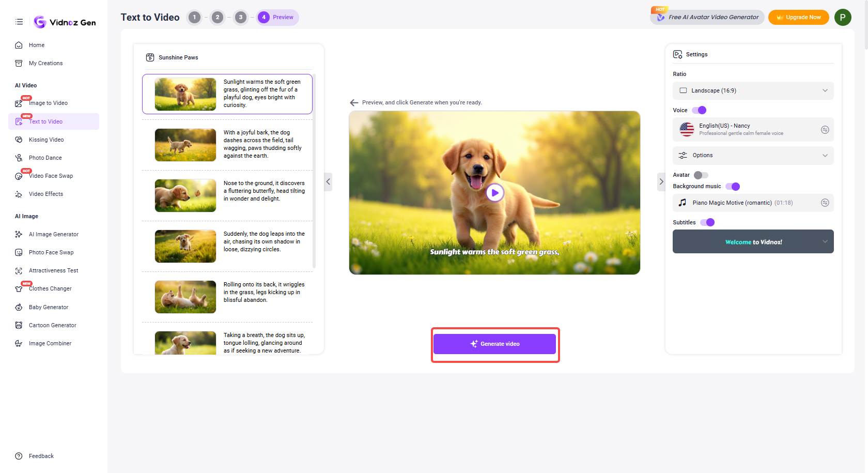868x473 pixels.
Task: Click the Vidnoz Gen logo
Action: coord(65,22)
